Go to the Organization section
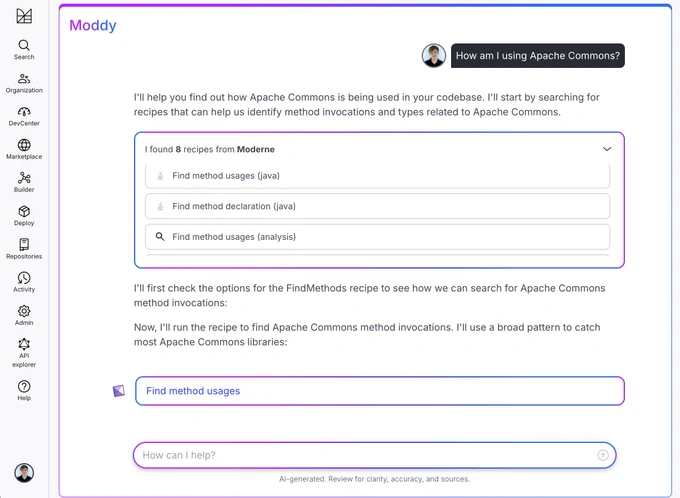This screenshot has height=498, width=680. point(24,83)
